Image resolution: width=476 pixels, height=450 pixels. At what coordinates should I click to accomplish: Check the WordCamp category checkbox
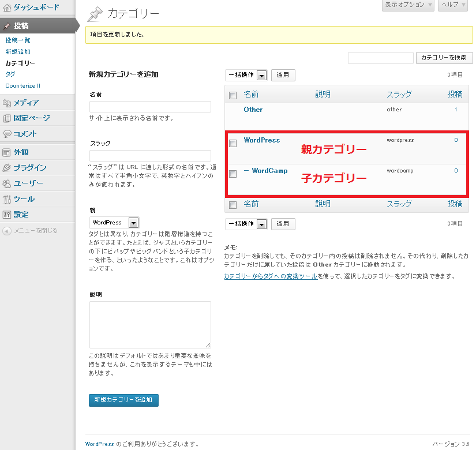[x=233, y=174]
